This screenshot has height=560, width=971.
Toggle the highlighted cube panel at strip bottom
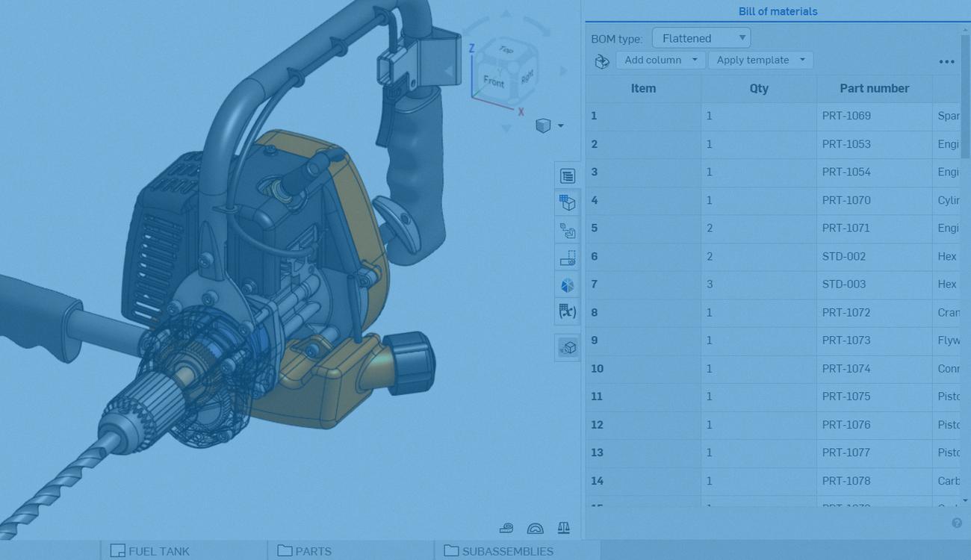pos(568,347)
